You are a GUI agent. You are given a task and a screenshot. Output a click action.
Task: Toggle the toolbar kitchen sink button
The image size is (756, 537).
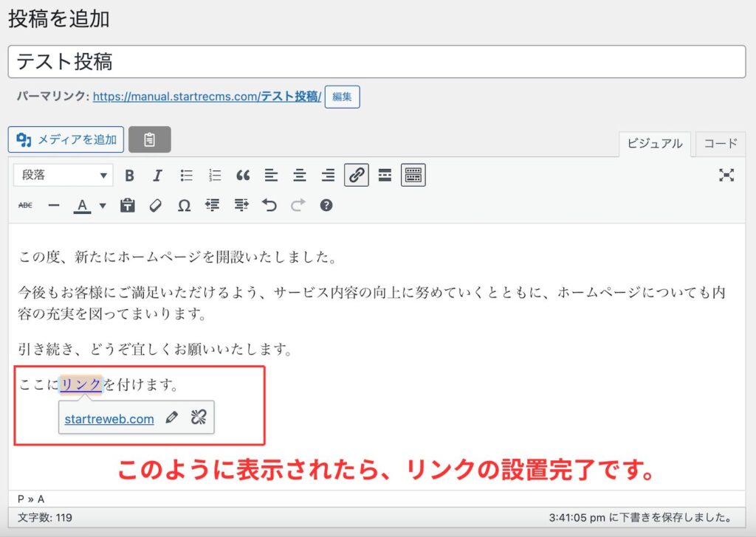(x=413, y=175)
